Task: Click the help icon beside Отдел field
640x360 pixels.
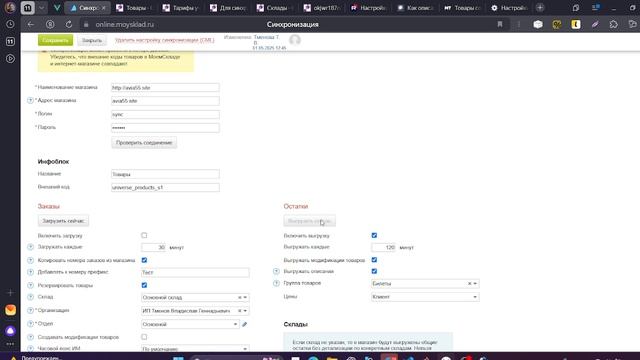Action: click(x=31, y=324)
